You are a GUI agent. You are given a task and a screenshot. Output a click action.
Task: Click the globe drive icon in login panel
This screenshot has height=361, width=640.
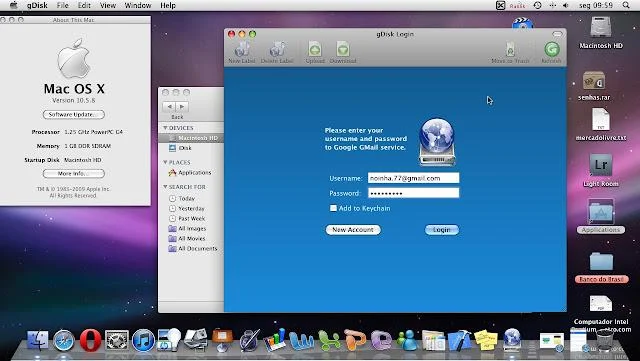[x=437, y=142]
